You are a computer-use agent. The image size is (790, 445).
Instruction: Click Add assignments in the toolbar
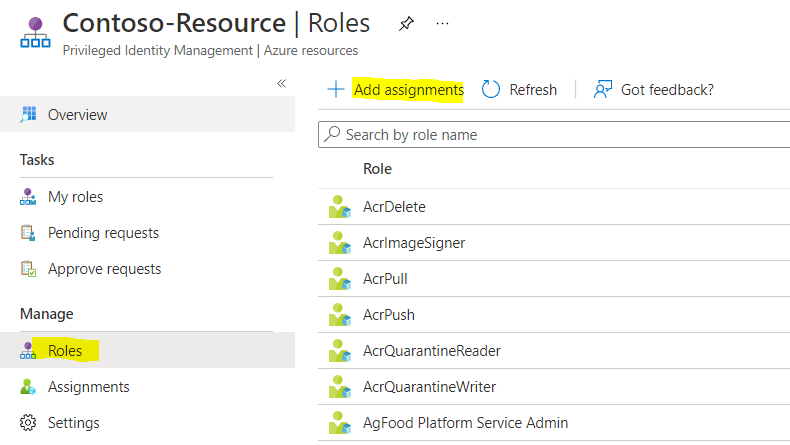coord(397,90)
